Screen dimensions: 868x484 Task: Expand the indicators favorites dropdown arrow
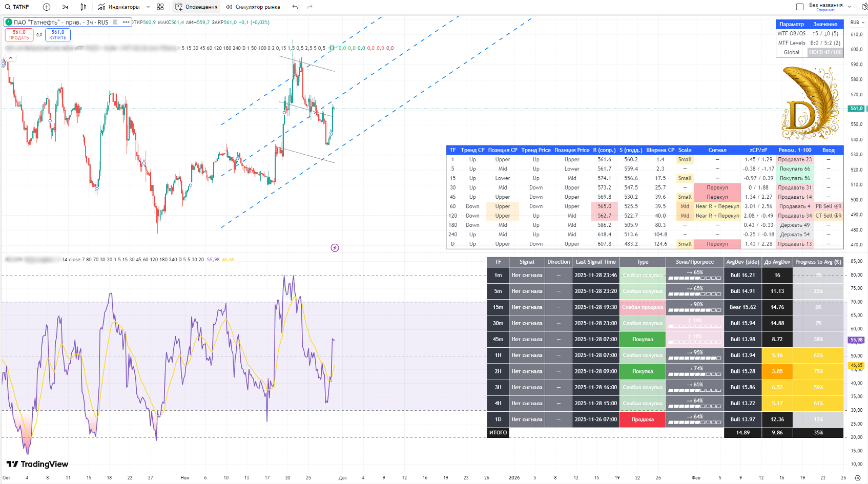148,7
